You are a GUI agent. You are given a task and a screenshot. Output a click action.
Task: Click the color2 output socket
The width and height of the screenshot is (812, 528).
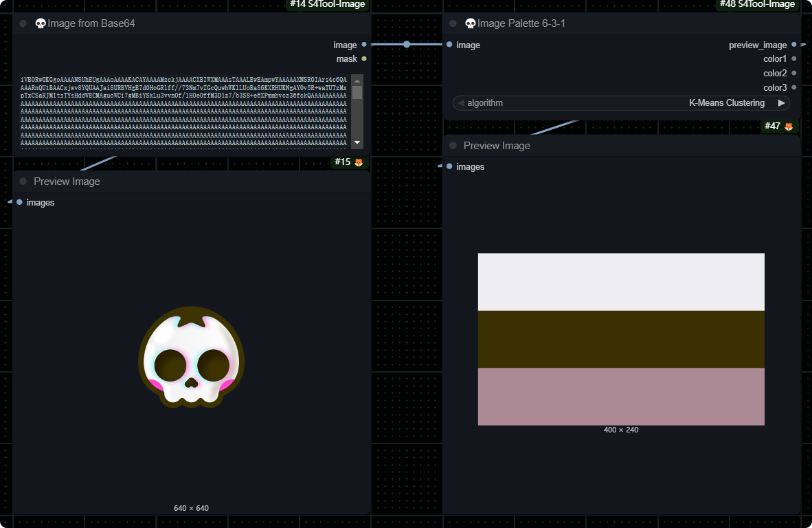click(794, 73)
